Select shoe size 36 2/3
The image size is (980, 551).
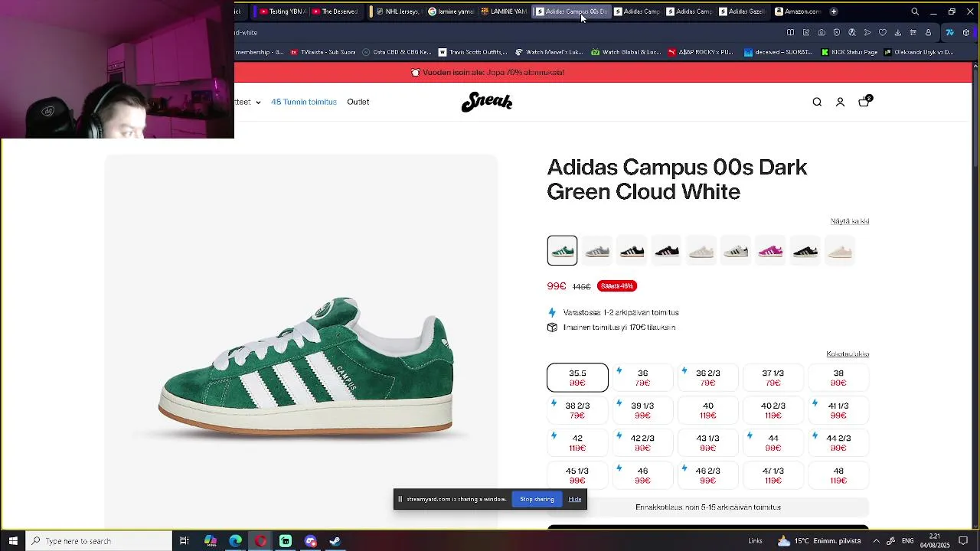(x=707, y=377)
